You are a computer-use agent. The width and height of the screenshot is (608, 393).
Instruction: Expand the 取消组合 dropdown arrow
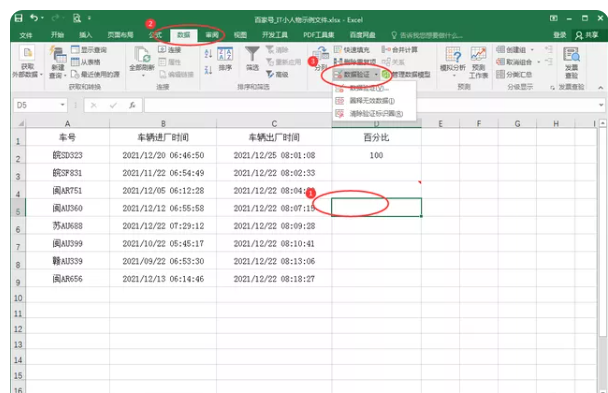pyautogui.click(x=538, y=62)
